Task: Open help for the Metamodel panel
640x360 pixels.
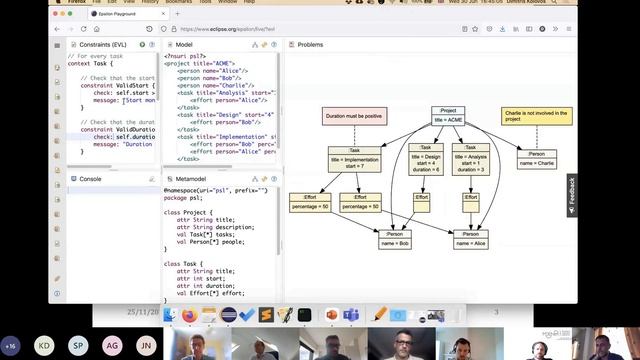Action: tap(274, 179)
